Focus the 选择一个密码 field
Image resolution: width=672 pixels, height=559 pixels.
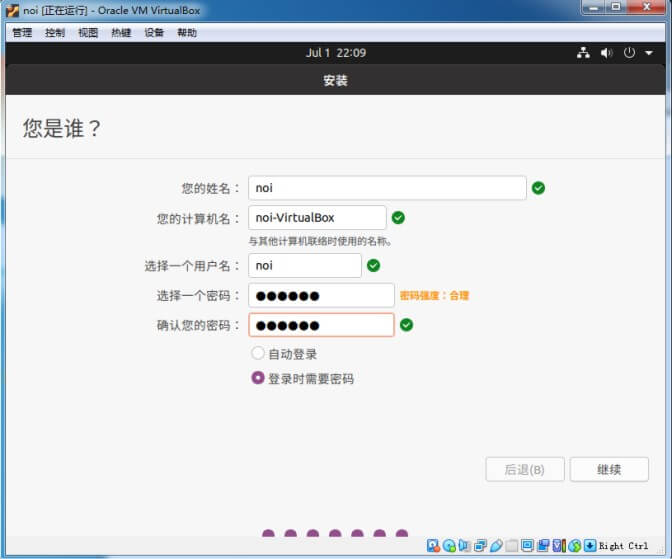[321, 295]
